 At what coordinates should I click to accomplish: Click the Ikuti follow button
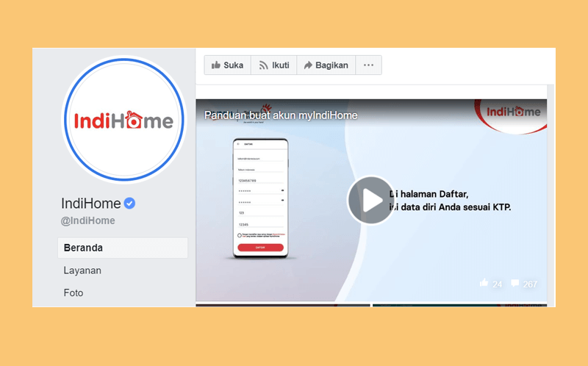point(273,65)
